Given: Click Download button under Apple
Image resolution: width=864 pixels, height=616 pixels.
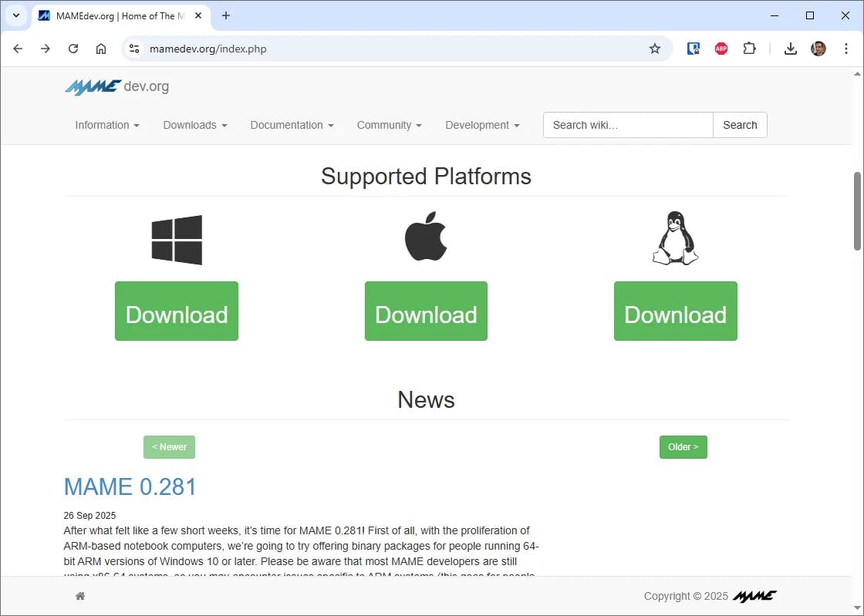Looking at the screenshot, I should click(426, 311).
